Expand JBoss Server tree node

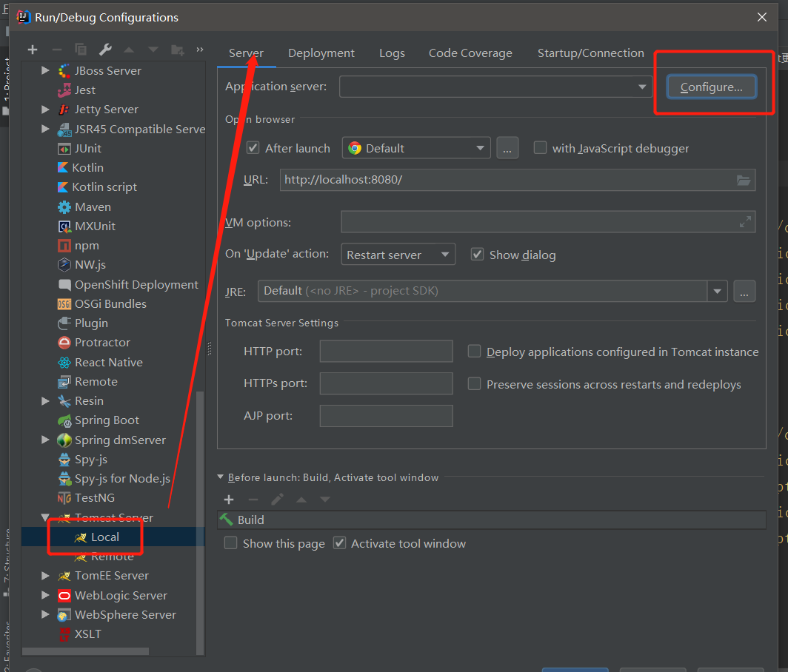(45, 70)
